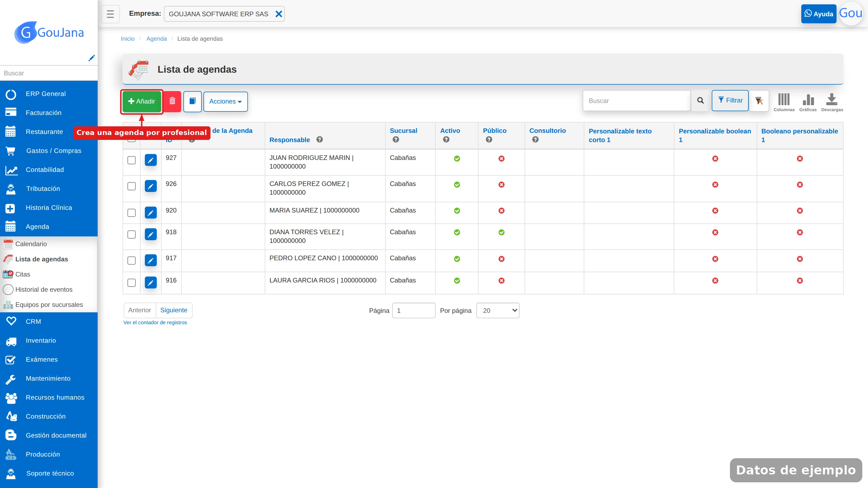Open the Columnas selector

pyautogui.click(x=784, y=102)
